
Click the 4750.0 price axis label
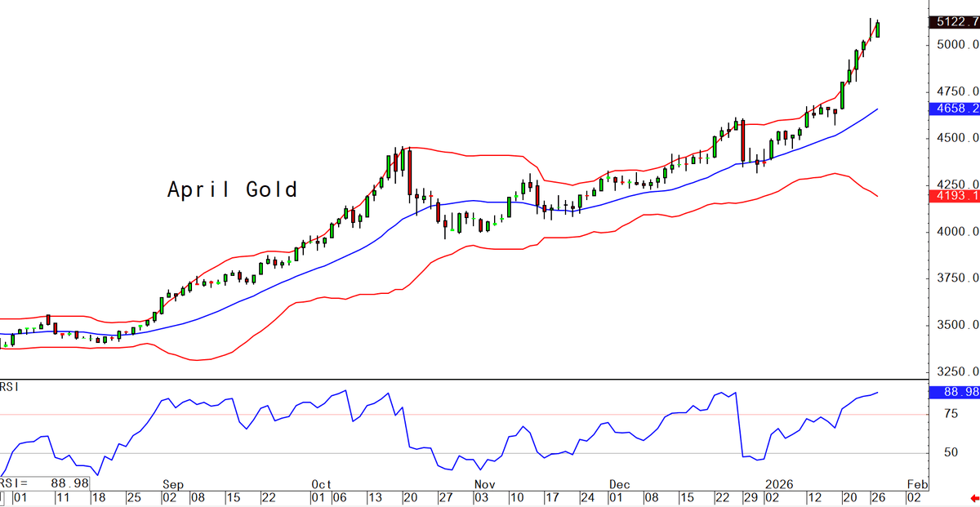click(x=957, y=91)
